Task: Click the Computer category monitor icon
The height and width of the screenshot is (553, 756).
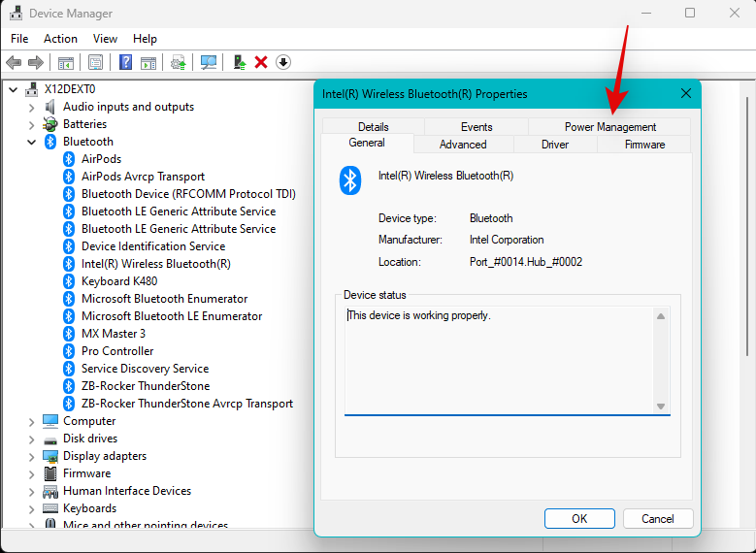Action: [x=50, y=421]
